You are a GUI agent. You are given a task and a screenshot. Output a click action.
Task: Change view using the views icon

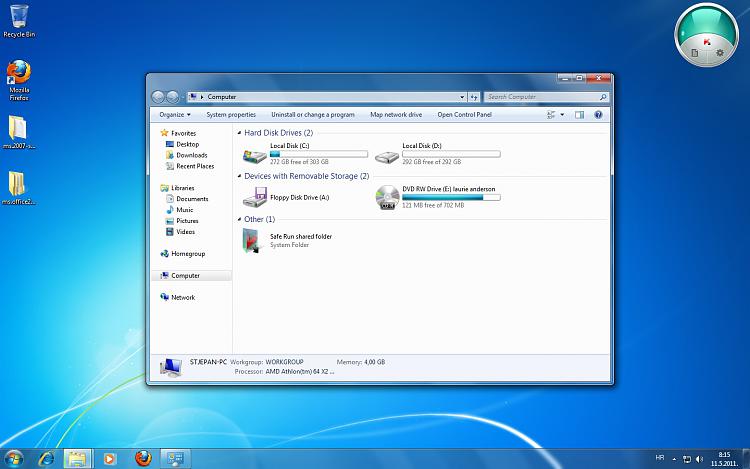pyautogui.click(x=551, y=115)
